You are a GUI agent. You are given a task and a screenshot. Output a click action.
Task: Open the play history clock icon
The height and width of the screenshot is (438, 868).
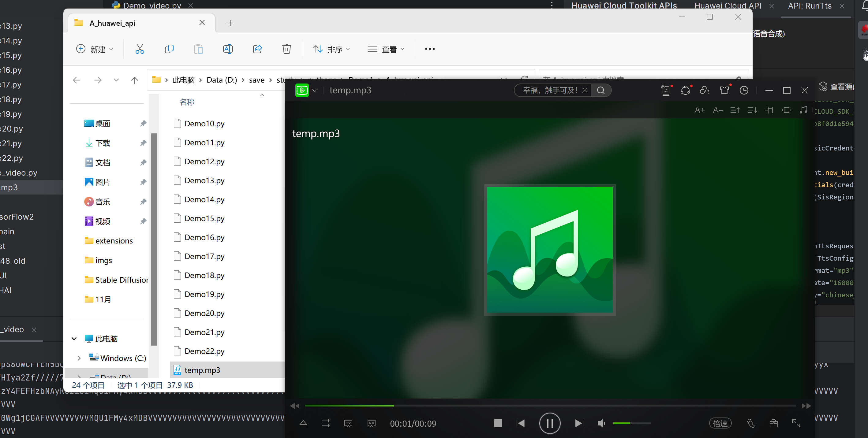[x=744, y=90]
